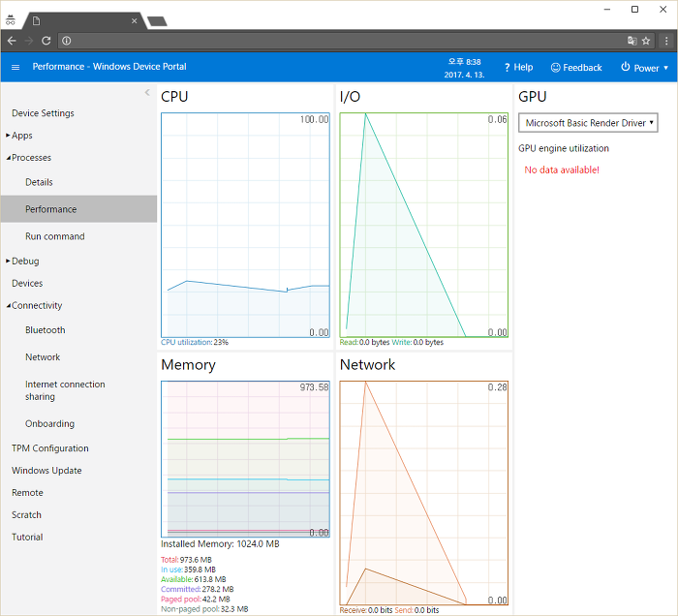The width and height of the screenshot is (678, 616).
Task: Open the Run command page
Action: click(55, 236)
